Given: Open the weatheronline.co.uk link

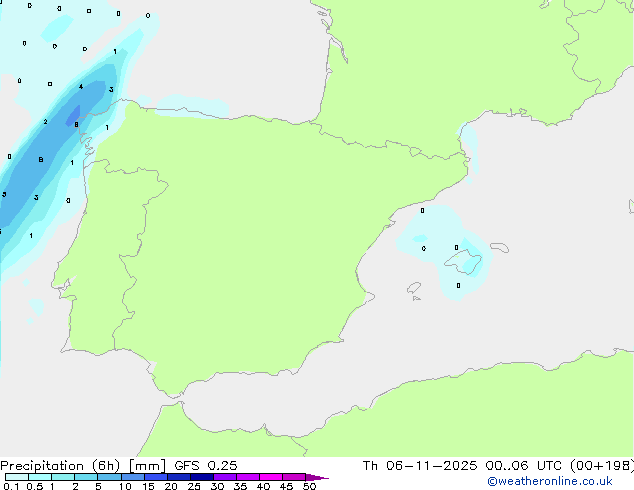Looking at the screenshot, I should (x=550, y=481).
